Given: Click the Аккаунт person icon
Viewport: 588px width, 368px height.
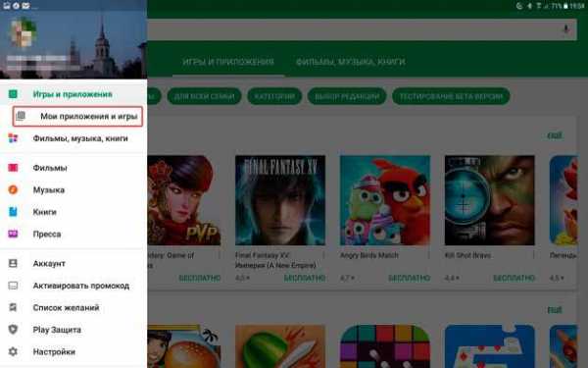Looking at the screenshot, I should [x=13, y=263].
